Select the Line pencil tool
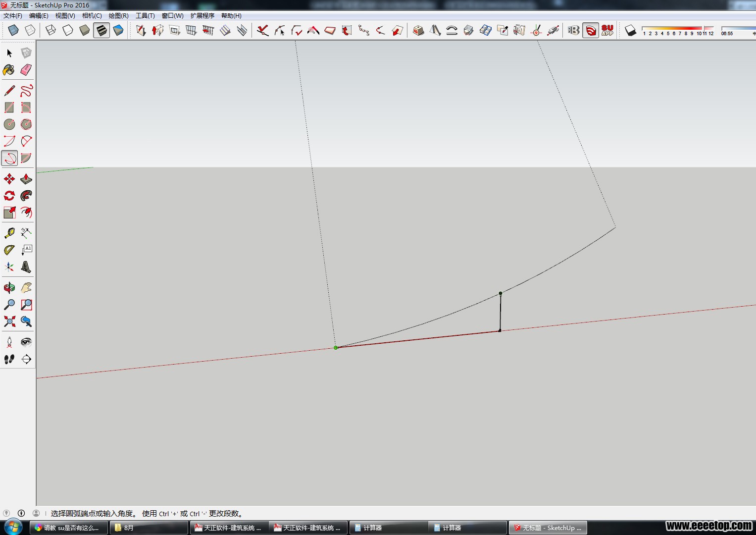This screenshot has height=535, width=756. tap(9, 91)
